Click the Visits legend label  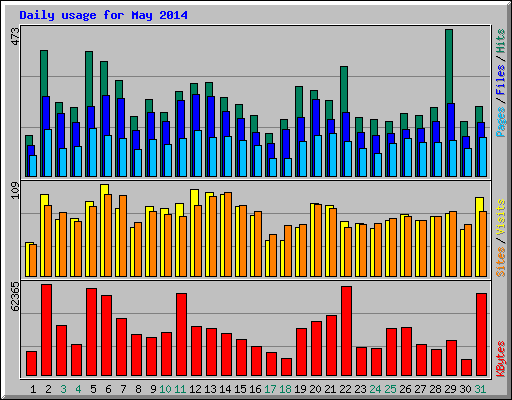tap(501, 217)
